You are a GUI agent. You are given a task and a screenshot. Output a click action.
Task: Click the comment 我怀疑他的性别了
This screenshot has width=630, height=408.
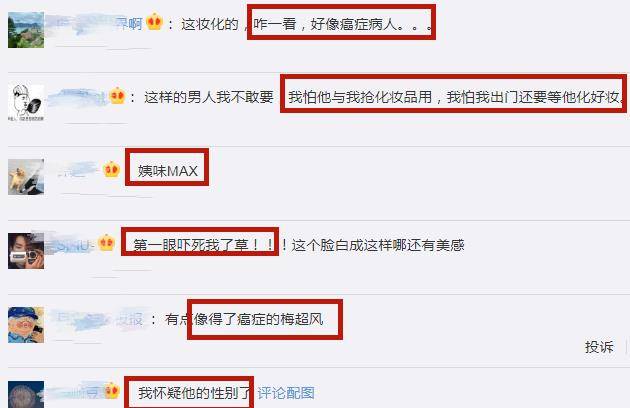(194, 393)
